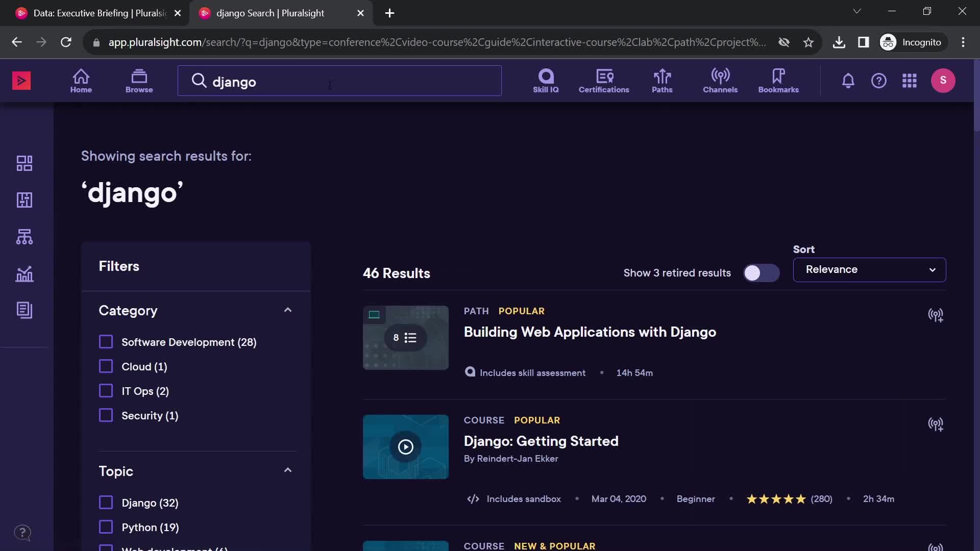This screenshot has height=551, width=980.
Task: Open Django: Getting Started course title
Action: [541, 441]
